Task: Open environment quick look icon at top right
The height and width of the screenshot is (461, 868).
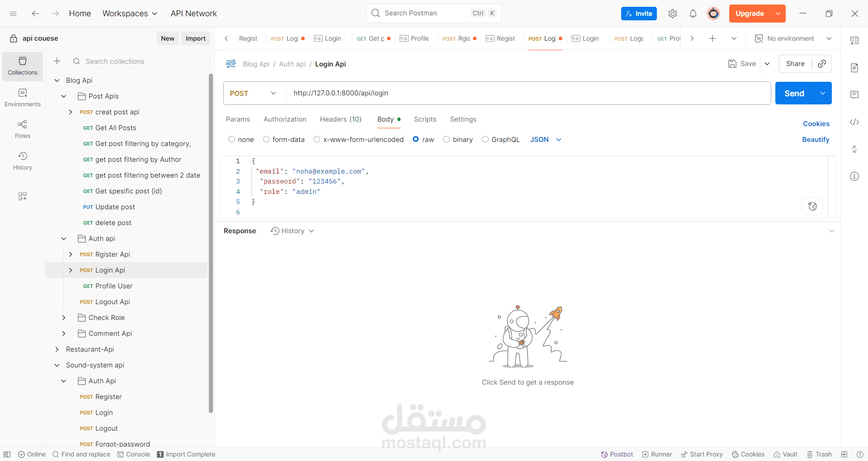Action: (854, 41)
